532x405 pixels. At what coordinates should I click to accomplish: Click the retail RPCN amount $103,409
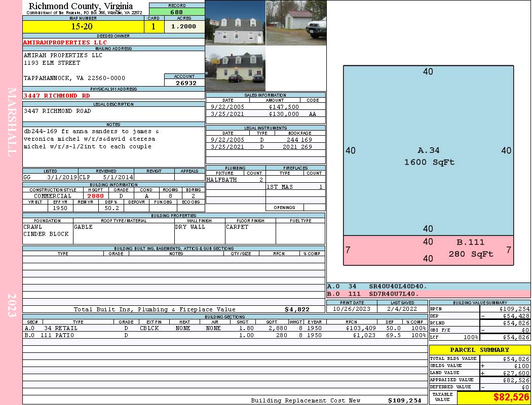click(x=361, y=328)
